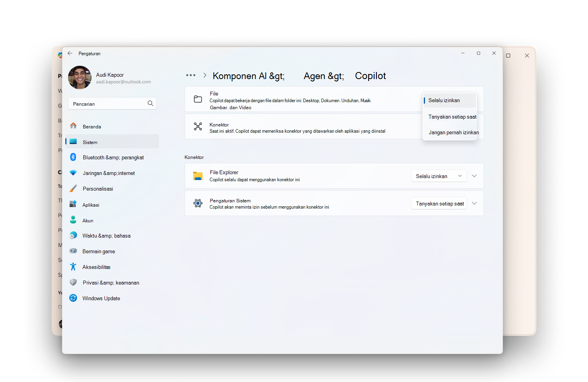Click the Konektor status row
The image size is (588, 382).
pos(334,126)
